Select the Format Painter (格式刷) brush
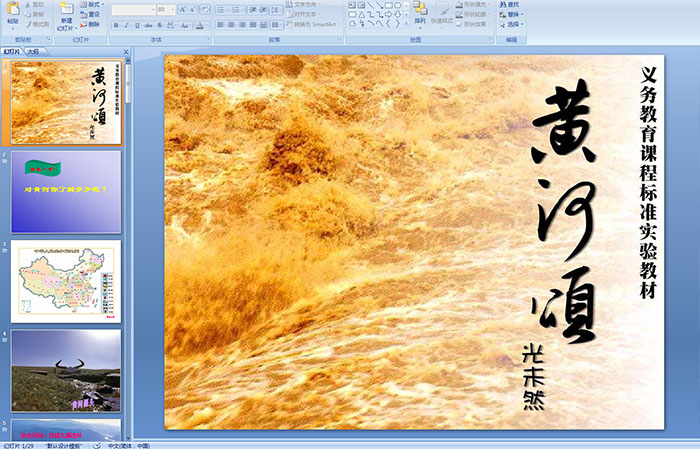700x449 pixels. [x=28, y=24]
